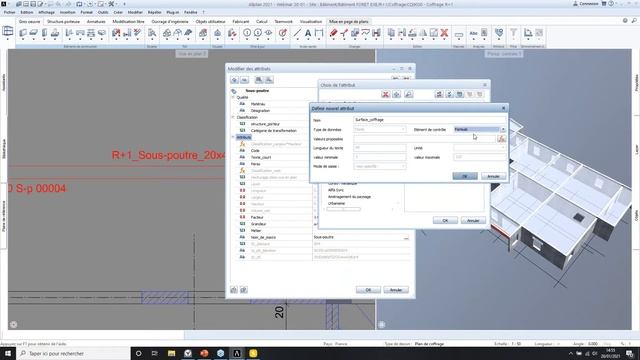Click the Allplan icon on the taskbar
The height and width of the screenshot is (360, 640).
point(237,353)
